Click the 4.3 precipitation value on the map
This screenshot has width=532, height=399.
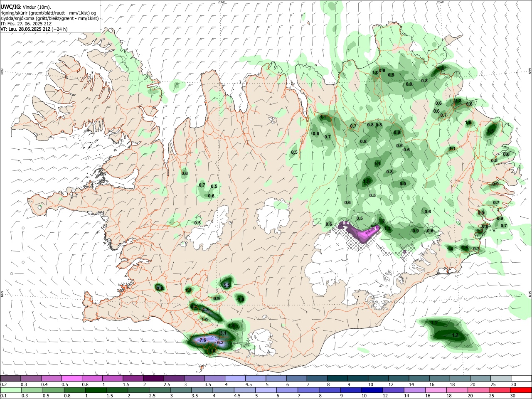pyautogui.click(x=205, y=310)
